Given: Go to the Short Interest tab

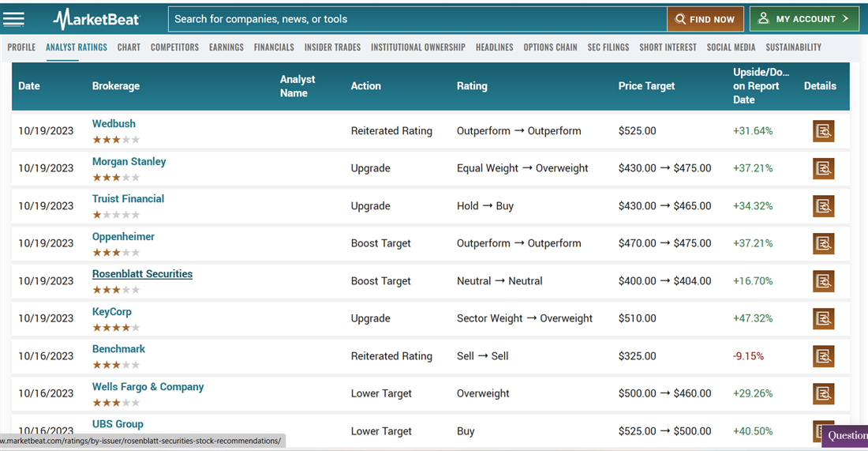Looking at the screenshot, I should pos(668,47).
